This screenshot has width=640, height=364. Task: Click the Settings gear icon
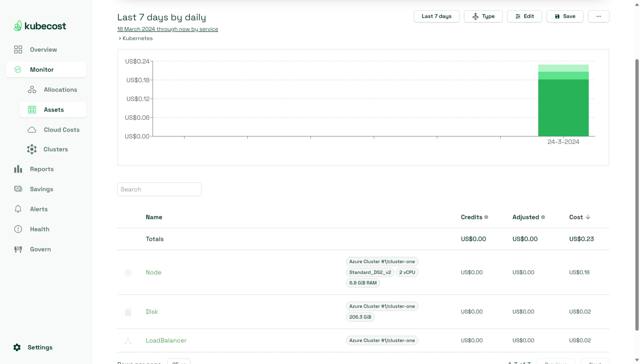click(17, 347)
